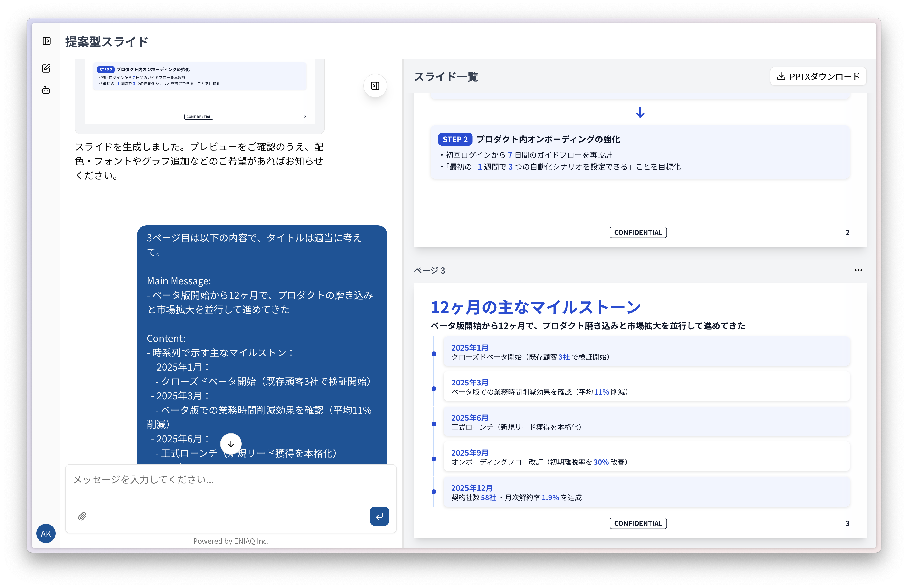Open the AK user avatar
This screenshot has height=588, width=908.
click(x=46, y=533)
